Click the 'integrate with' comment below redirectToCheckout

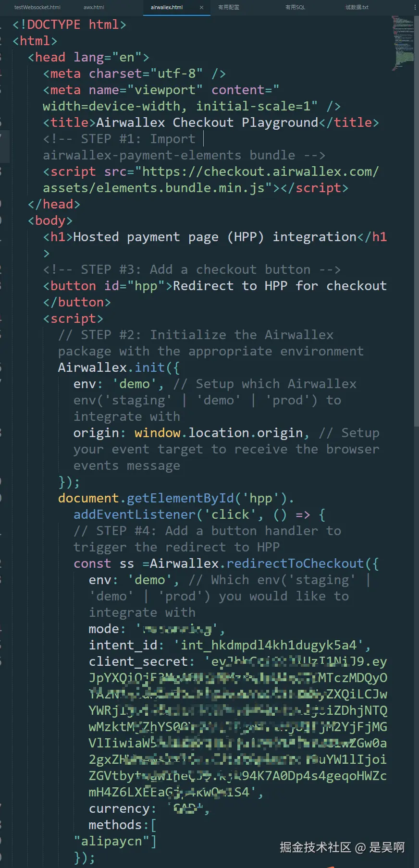tap(142, 612)
